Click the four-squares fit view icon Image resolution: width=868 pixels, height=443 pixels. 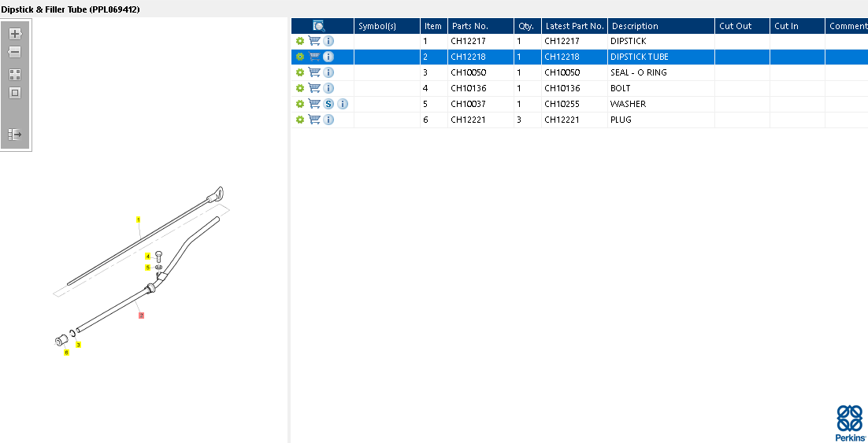[14, 75]
